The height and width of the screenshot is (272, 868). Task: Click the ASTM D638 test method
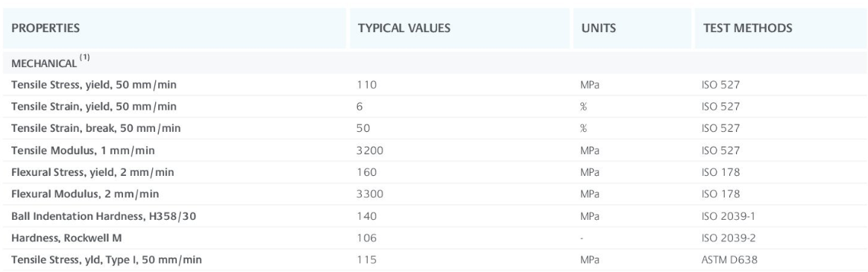click(x=729, y=260)
